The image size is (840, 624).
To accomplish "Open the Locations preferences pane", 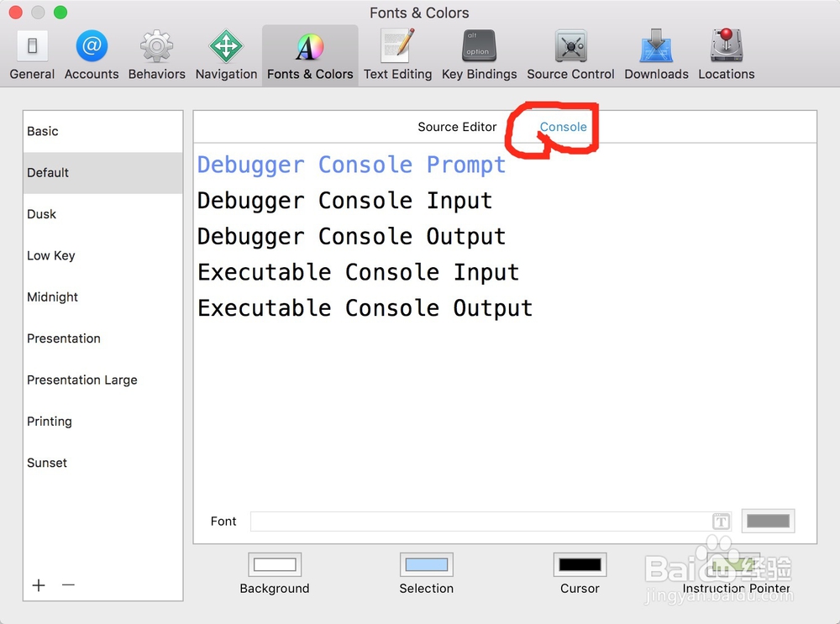I will point(726,55).
